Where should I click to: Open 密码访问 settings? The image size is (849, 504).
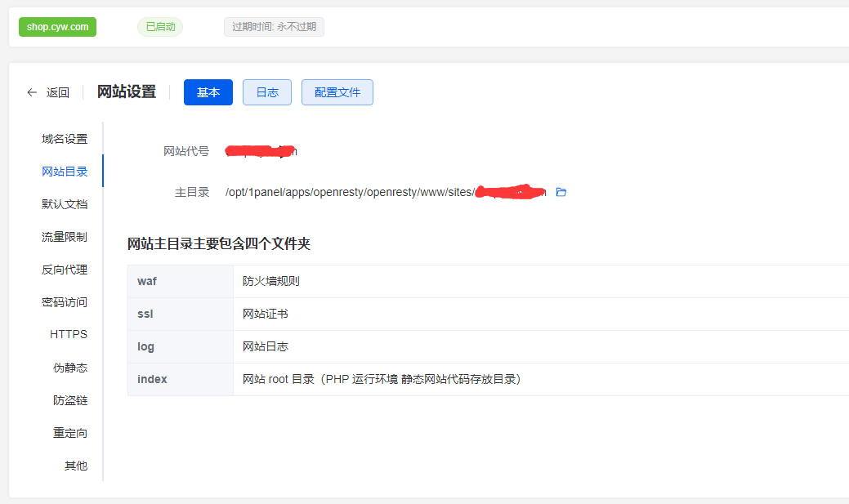point(65,302)
